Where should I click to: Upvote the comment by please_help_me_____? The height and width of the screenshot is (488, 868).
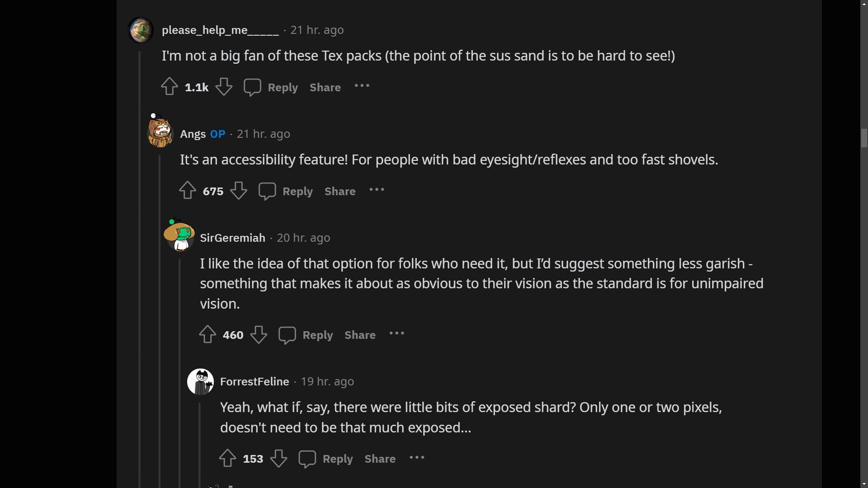[169, 87]
